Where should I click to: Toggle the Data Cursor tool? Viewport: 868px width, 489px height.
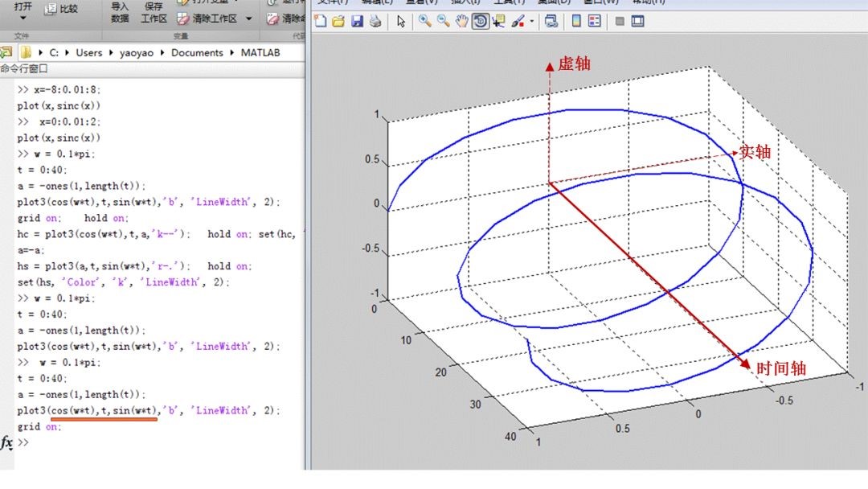coord(498,22)
